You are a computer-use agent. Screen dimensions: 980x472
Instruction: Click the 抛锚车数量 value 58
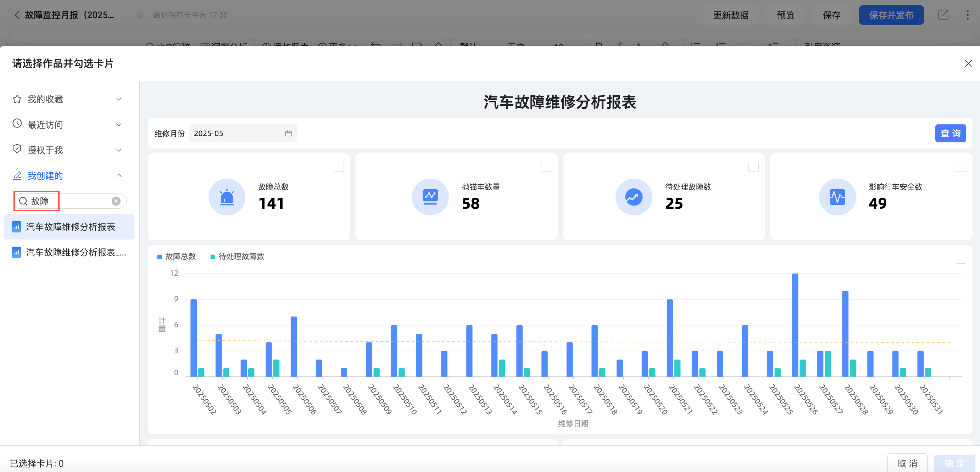(470, 203)
